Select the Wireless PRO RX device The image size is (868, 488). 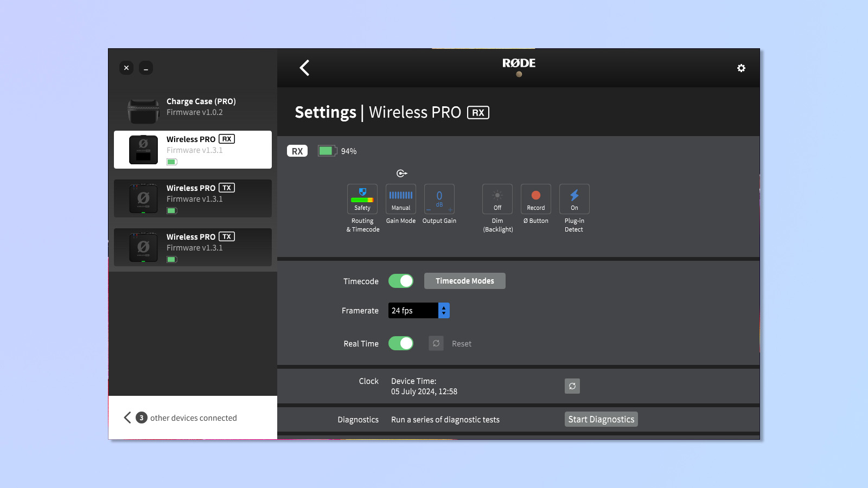[x=193, y=149]
